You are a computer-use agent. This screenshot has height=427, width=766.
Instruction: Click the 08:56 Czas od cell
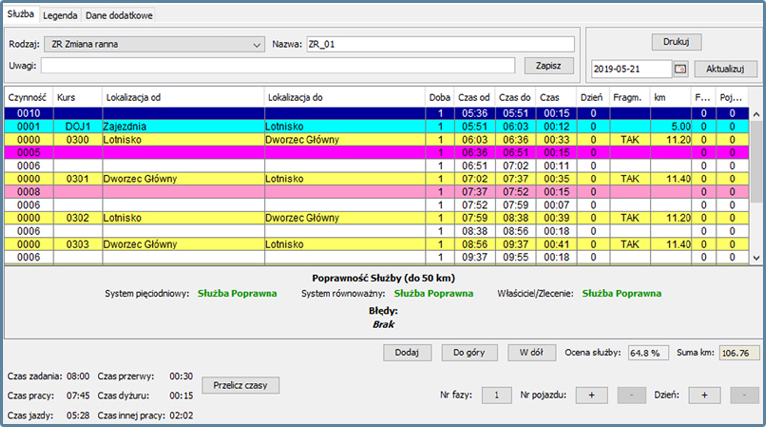click(x=474, y=244)
